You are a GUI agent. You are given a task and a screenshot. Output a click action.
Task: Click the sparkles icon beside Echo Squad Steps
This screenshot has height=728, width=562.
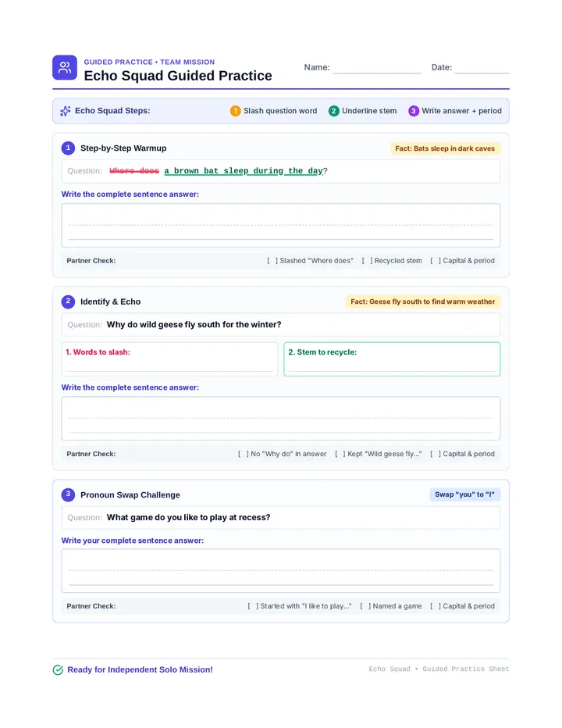pyautogui.click(x=66, y=111)
